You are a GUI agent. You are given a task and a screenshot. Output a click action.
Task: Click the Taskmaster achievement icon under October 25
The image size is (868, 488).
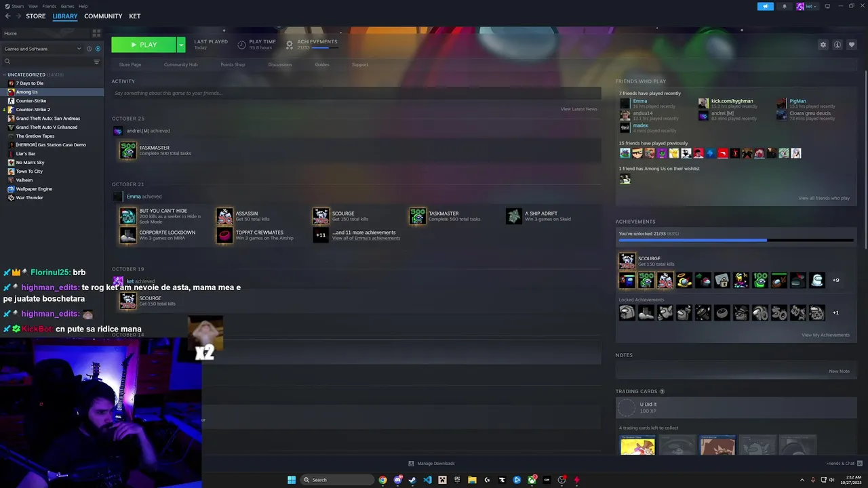click(128, 150)
